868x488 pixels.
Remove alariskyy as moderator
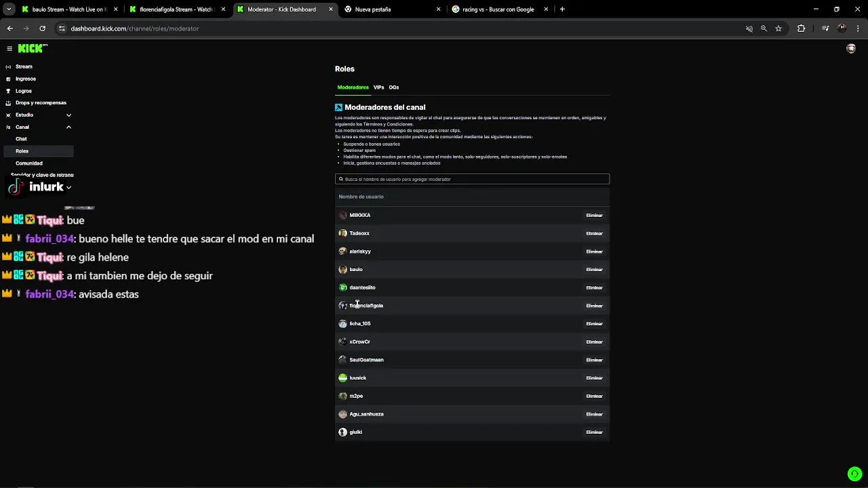pyautogui.click(x=595, y=251)
